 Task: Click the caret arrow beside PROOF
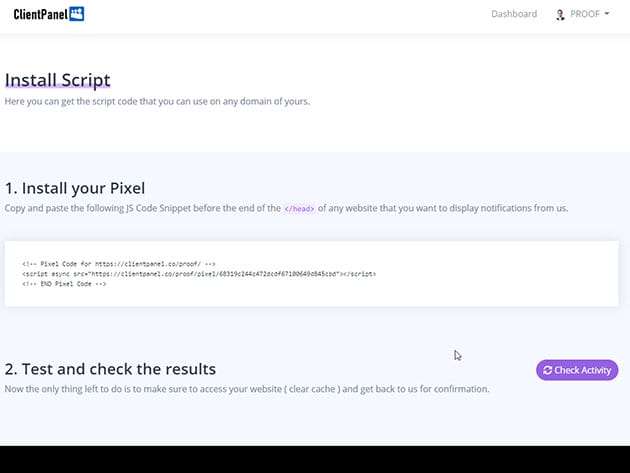click(607, 15)
